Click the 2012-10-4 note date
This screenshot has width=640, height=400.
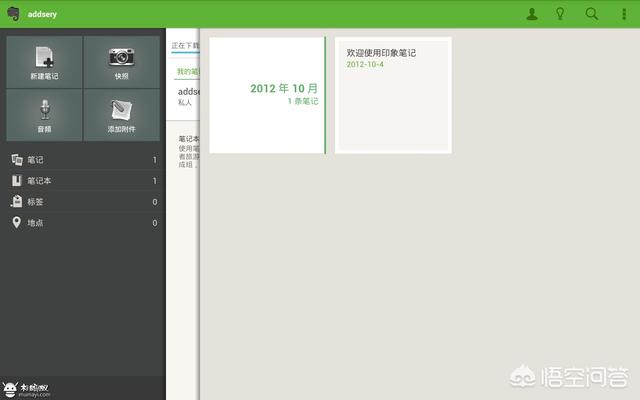(x=365, y=64)
